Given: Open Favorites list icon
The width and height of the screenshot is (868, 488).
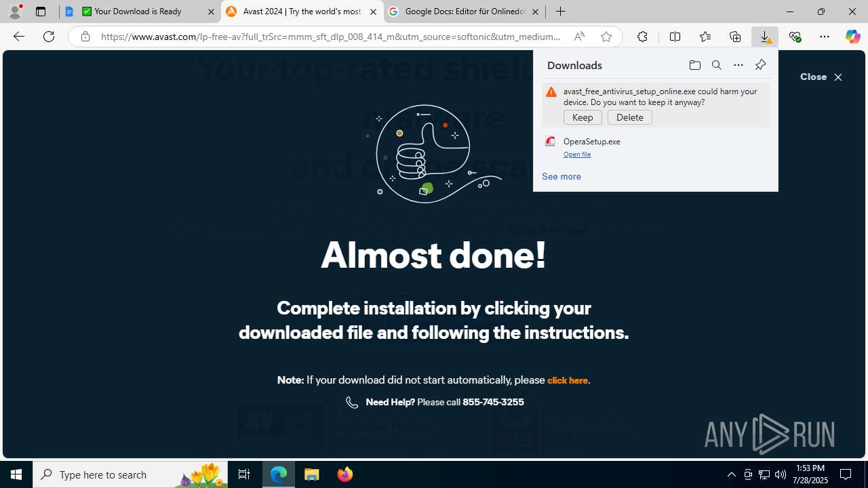Looking at the screenshot, I should pos(705,37).
